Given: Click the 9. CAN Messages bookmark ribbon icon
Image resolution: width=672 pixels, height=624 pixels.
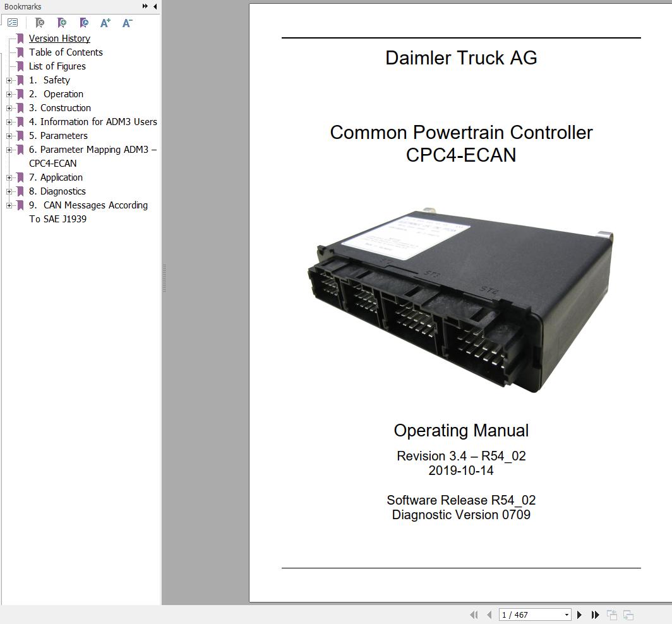Looking at the screenshot, I should click(20, 205).
